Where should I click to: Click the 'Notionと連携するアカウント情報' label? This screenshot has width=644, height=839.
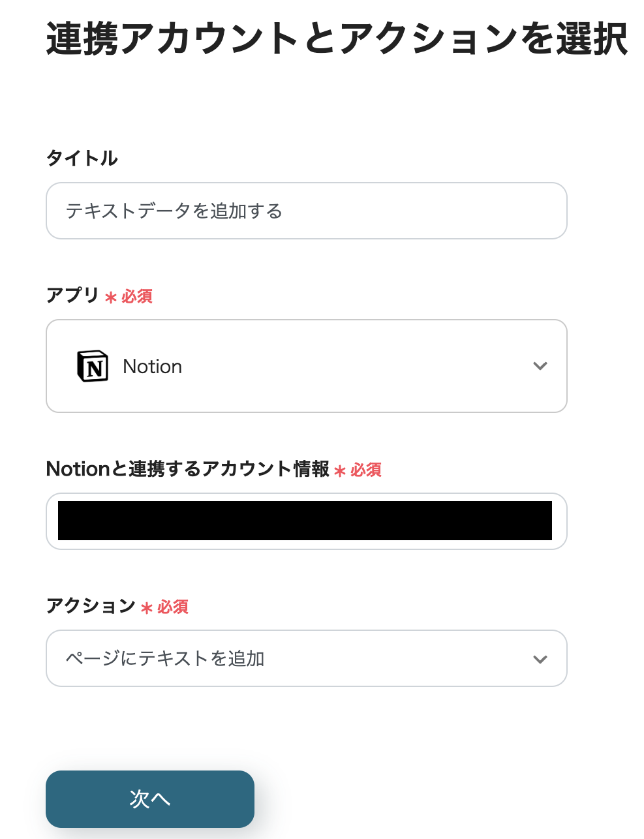tap(187, 468)
